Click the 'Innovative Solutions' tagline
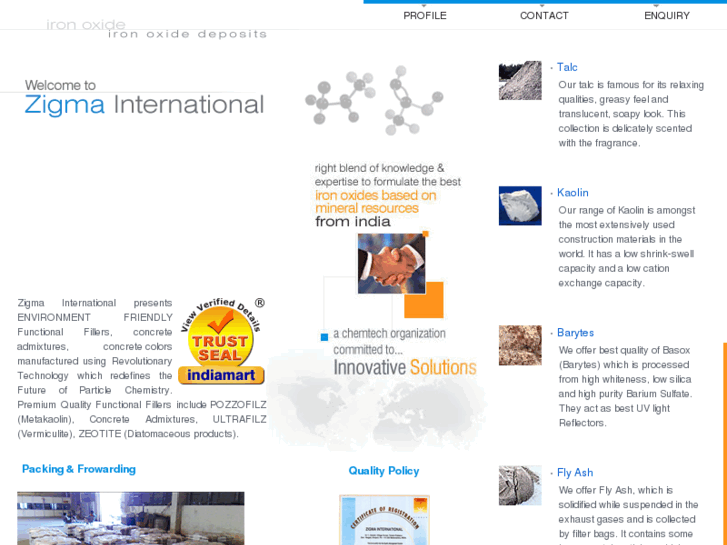727x545 pixels. pyautogui.click(x=405, y=367)
